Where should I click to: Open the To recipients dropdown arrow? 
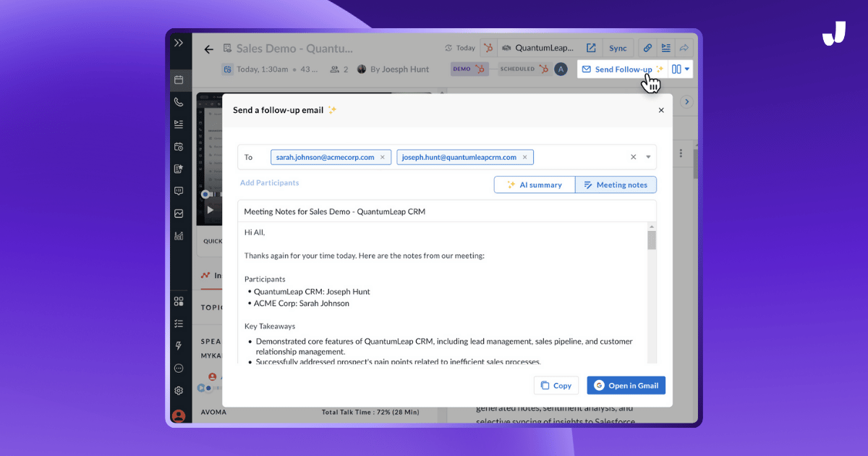[x=648, y=157]
